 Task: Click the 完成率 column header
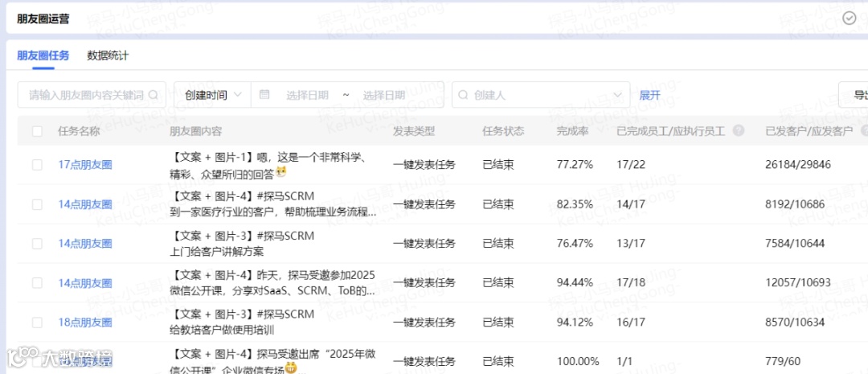click(572, 131)
